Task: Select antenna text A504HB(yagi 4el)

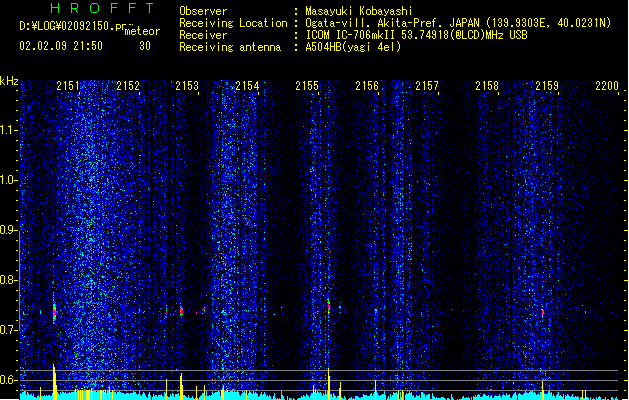Action: click(353, 47)
